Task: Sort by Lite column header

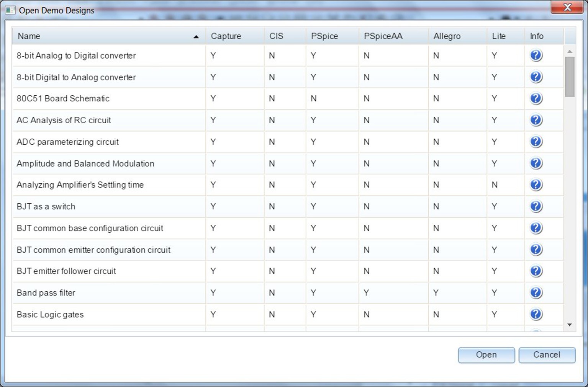Action: [506, 36]
